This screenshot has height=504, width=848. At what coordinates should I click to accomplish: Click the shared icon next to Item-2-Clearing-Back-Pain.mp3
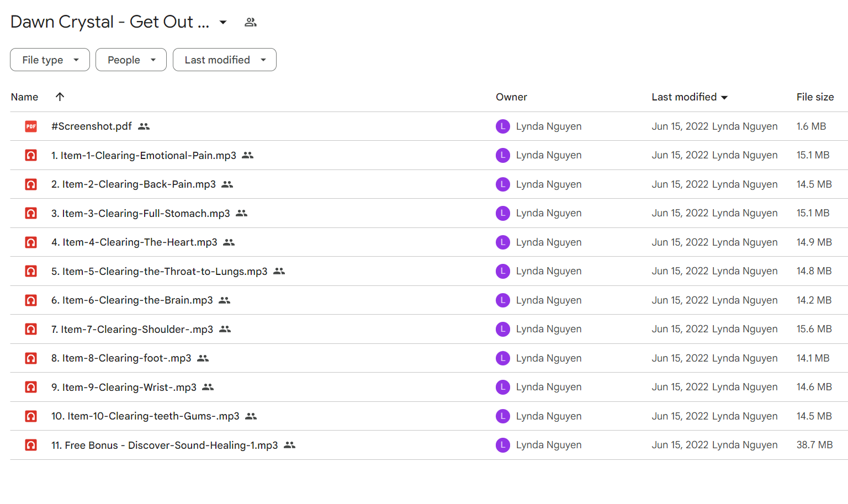[x=227, y=184]
